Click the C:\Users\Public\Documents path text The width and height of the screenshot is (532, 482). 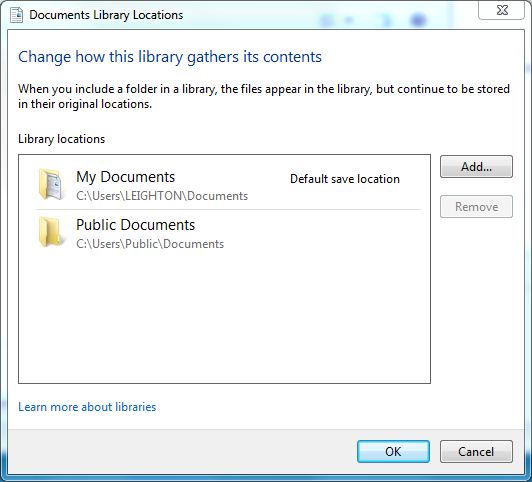click(150, 244)
